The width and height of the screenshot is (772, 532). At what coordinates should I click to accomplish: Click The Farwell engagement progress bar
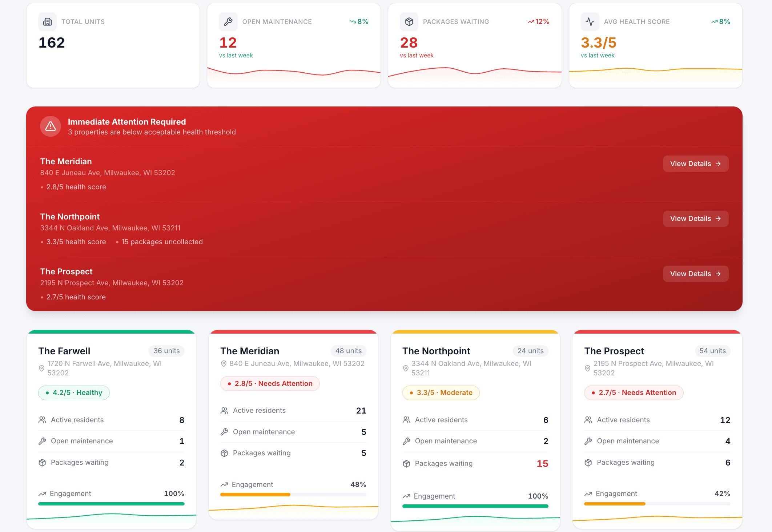pos(112,504)
